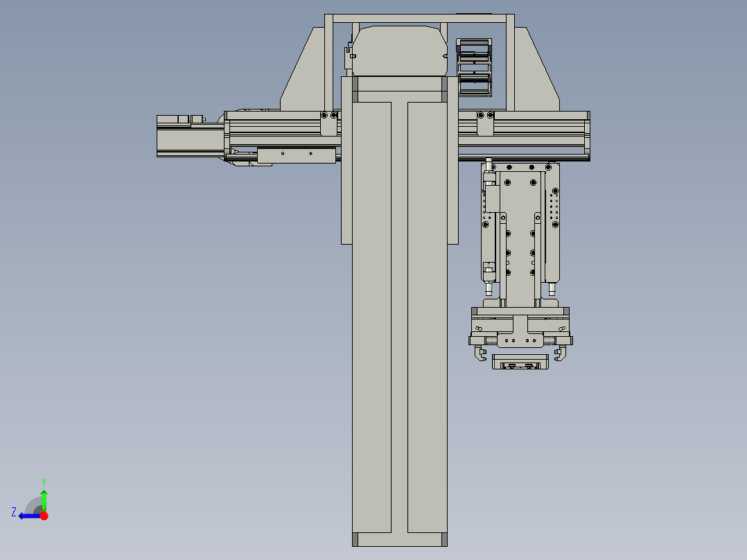Select the gripper mechanism at the bottom right
The height and width of the screenshot is (560, 747).
click(x=520, y=340)
